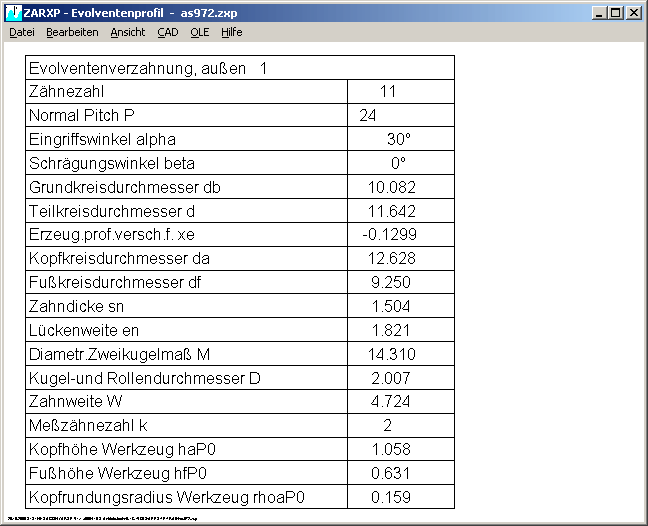Open the Datei menu
The height and width of the screenshot is (526, 648).
21,32
